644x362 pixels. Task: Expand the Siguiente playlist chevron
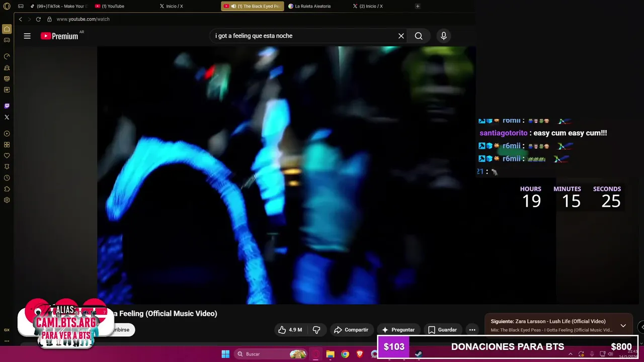click(x=623, y=326)
